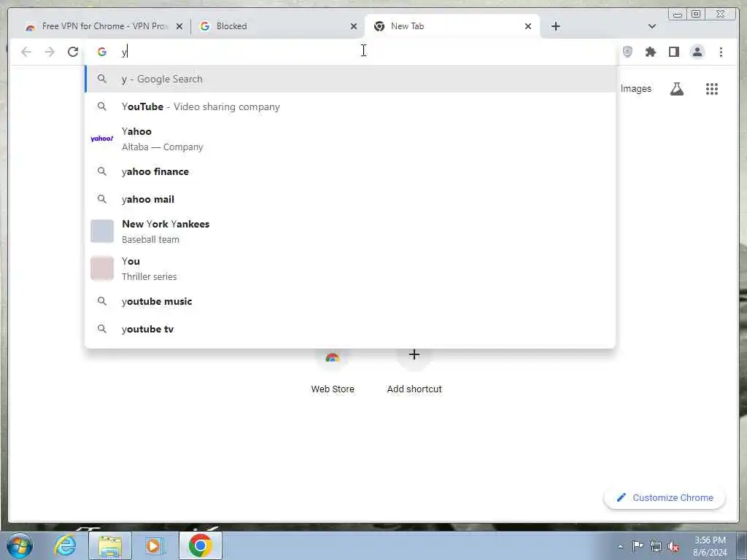Open the Images link

click(635, 89)
